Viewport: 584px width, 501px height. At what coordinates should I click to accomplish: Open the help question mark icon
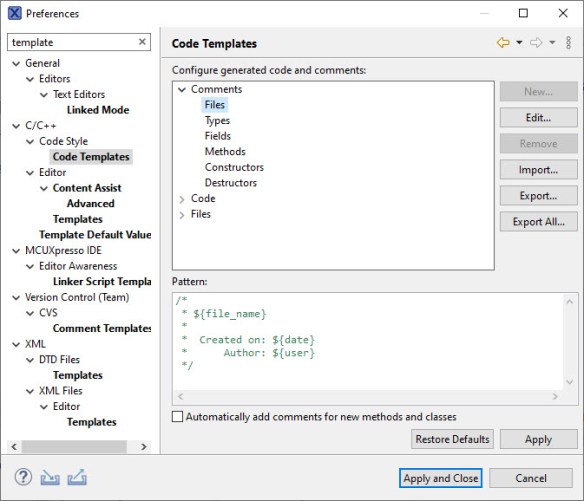click(23, 477)
